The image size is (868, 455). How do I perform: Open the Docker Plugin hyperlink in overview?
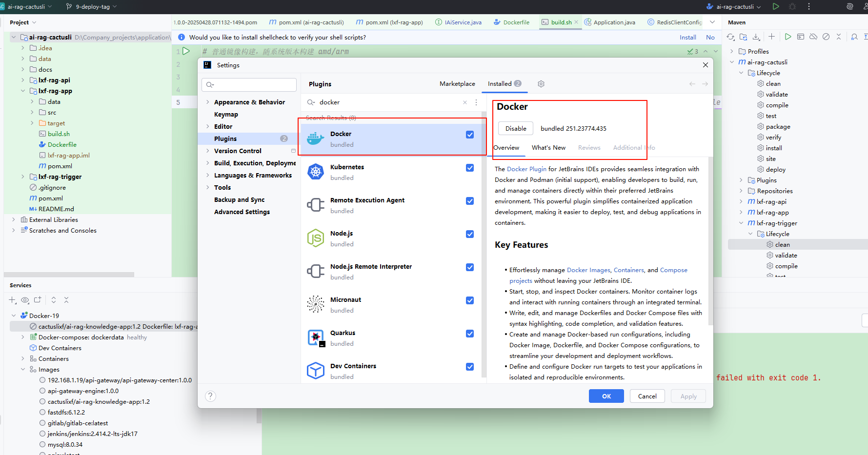pos(526,169)
